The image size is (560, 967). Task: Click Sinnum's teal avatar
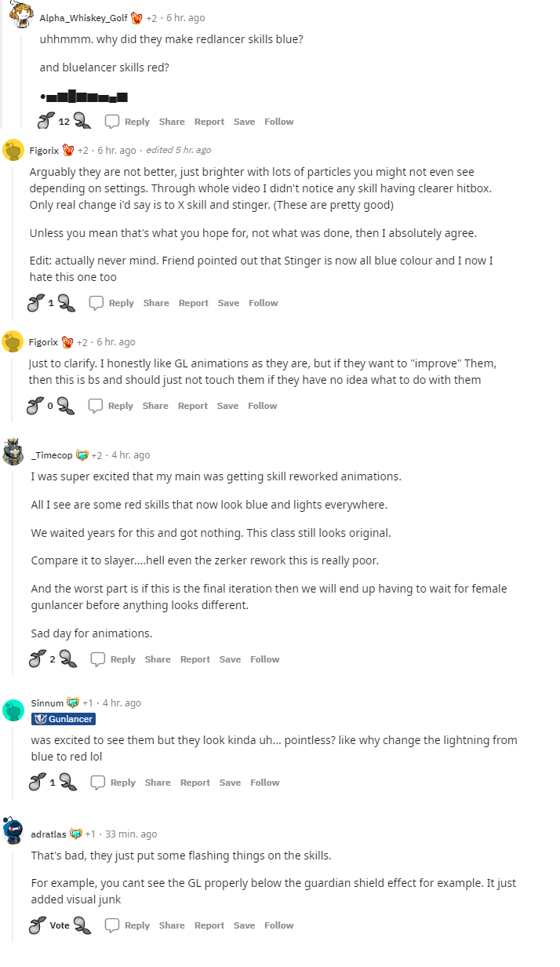point(13,710)
